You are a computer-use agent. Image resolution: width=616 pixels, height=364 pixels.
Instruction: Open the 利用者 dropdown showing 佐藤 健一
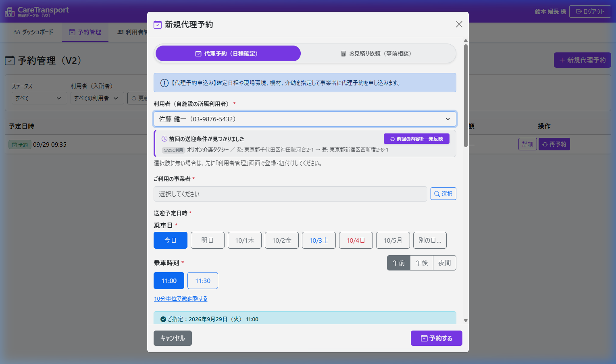pos(305,119)
